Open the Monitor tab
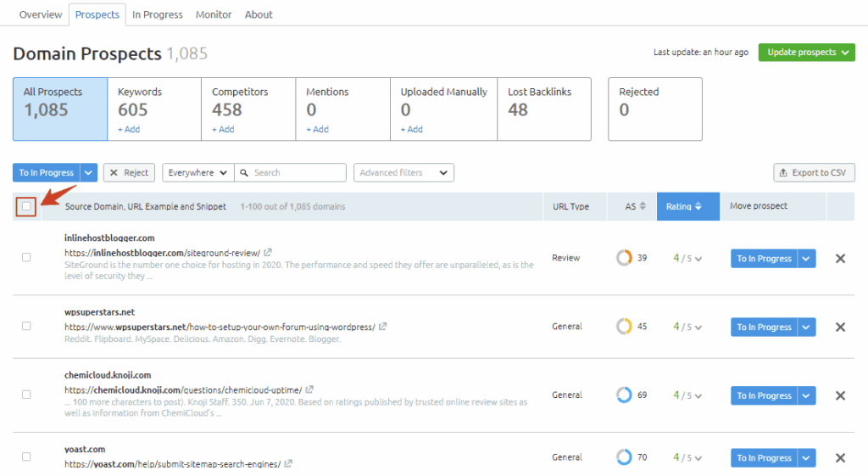 (x=214, y=14)
